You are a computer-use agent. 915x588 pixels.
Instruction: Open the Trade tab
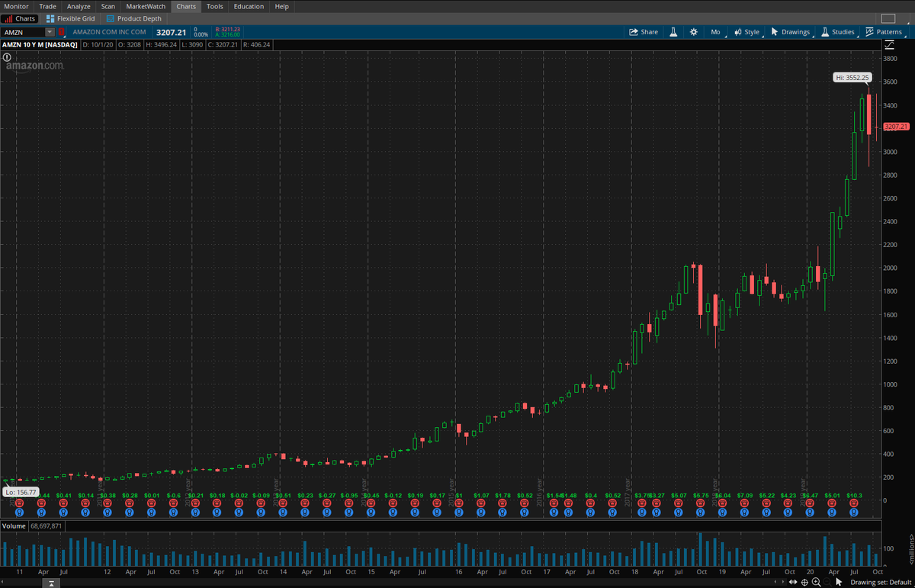pos(47,6)
